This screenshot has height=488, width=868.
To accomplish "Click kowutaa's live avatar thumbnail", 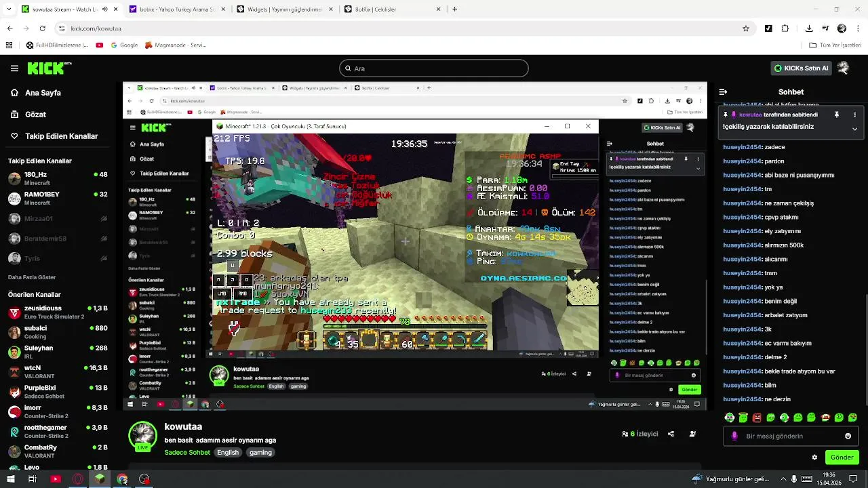I will tap(142, 436).
